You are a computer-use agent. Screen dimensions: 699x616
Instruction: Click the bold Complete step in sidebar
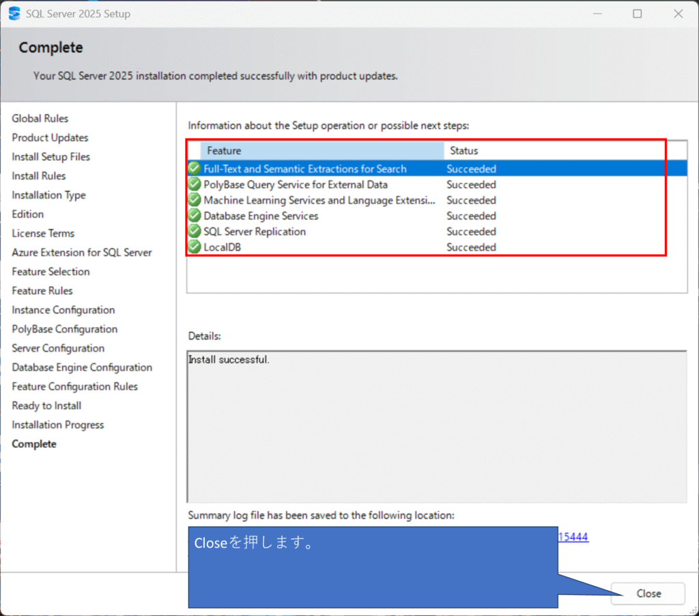click(x=34, y=445)
